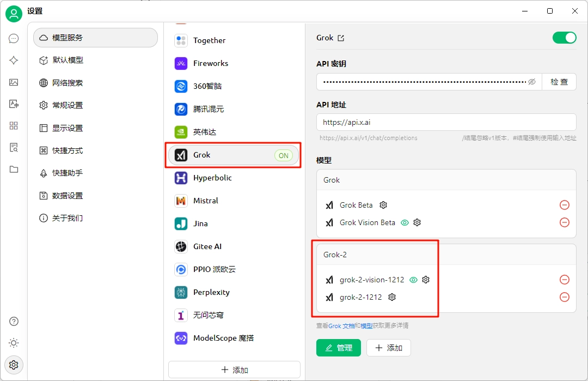
Task: Open settings gear at sidebar bottom
Action: coord(14,365)
